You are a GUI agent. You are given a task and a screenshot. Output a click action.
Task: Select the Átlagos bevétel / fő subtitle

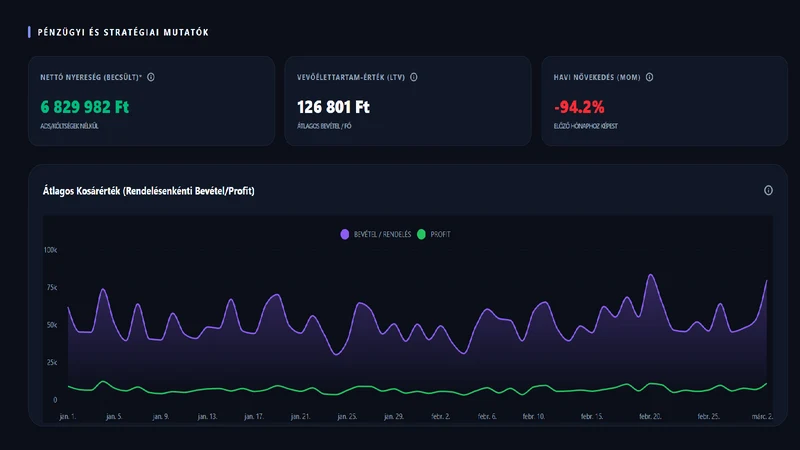(x=324, y=126)
